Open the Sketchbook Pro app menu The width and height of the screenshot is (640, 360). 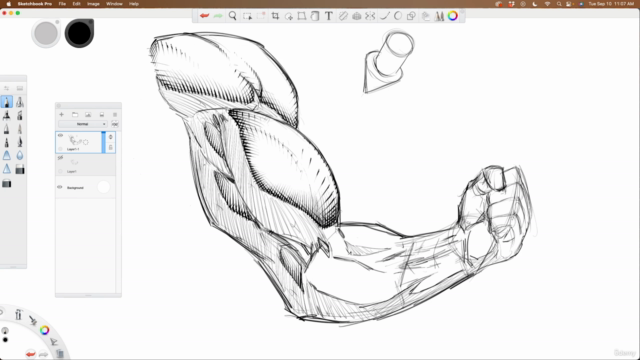[x=35, y=4]
